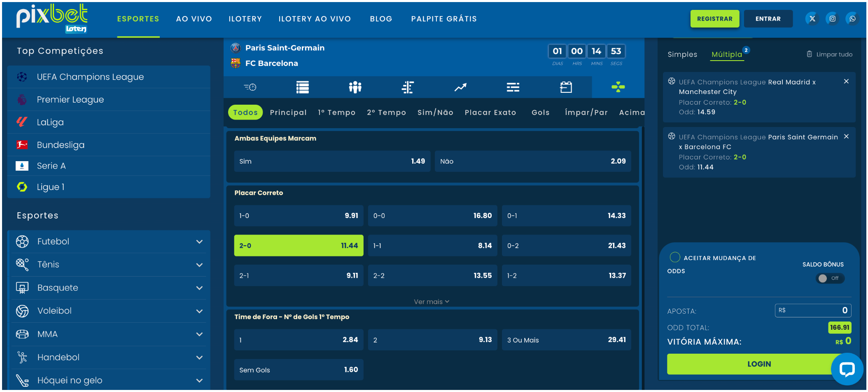Remove Real Madrid x Manchester City bet
Image resolution: width=868 pixels, height=392 pixels.
tap(846, 81)
